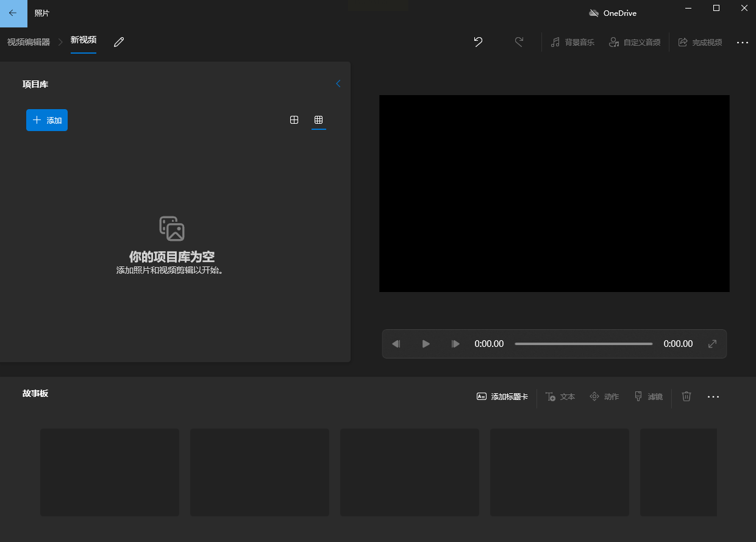Open 背景音乐 options
Screen dimensions: 756x542
[x=572, y=42]
